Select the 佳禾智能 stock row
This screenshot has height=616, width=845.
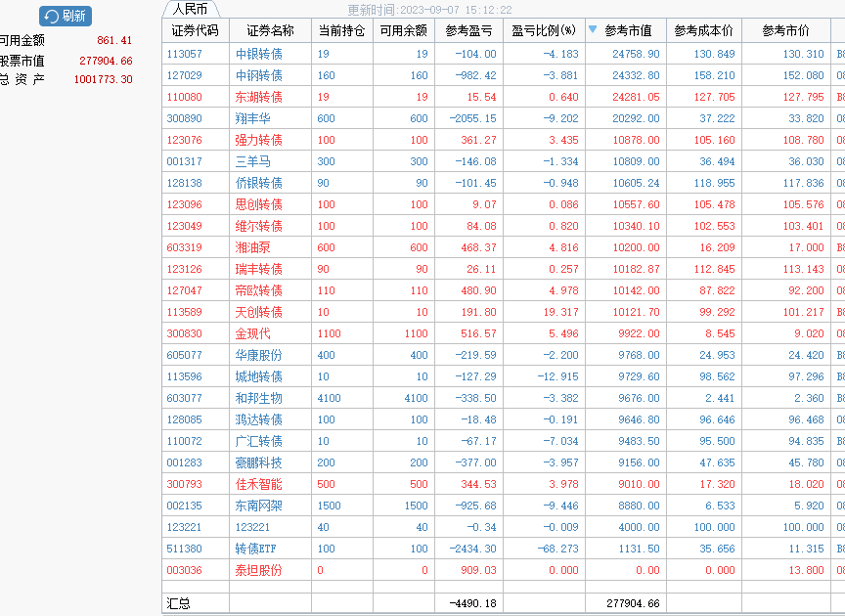[x=504, y=485]
